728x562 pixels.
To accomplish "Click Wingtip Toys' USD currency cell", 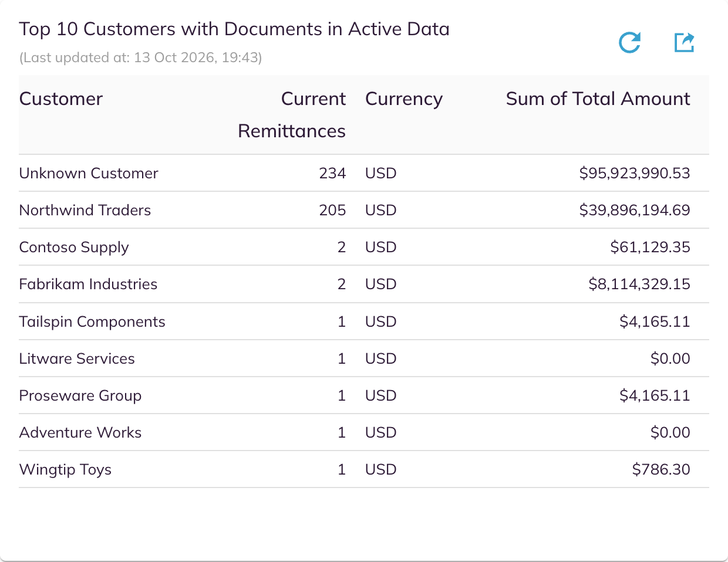I will click(381, 469).
